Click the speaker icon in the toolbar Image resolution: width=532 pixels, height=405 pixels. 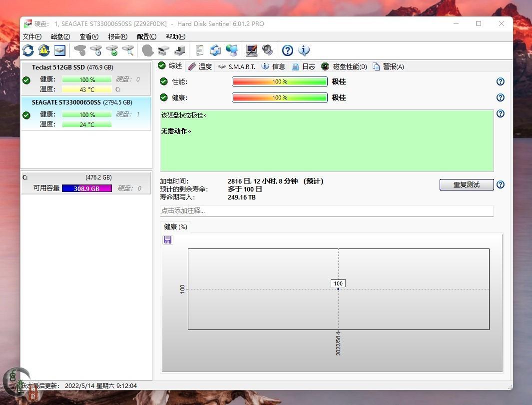(x=268, y=50)
